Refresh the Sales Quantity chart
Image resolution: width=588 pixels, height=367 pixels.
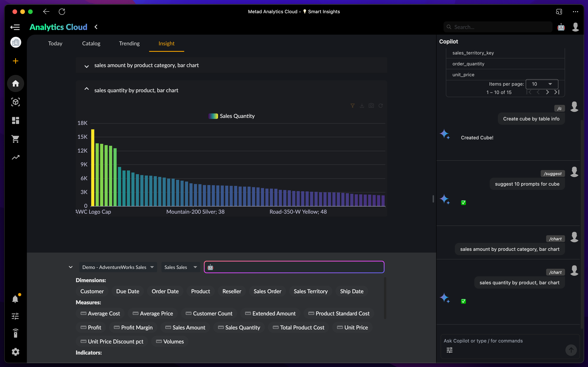[381, 106]
